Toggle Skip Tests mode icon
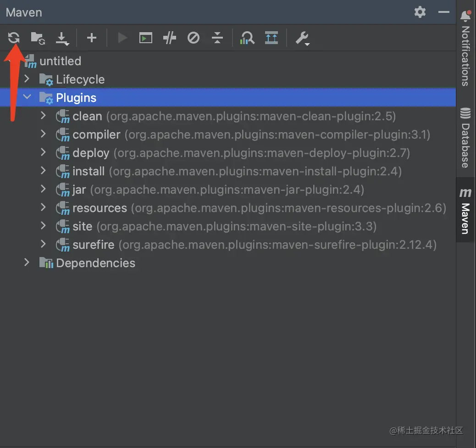The width and height of the screenshot is (476, 448). [194, 38]
